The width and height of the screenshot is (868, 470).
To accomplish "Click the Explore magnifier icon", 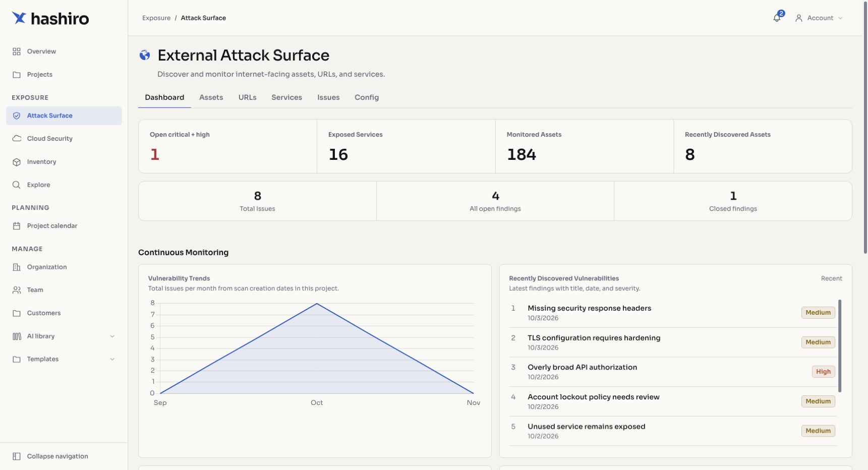I will (17, 185).
